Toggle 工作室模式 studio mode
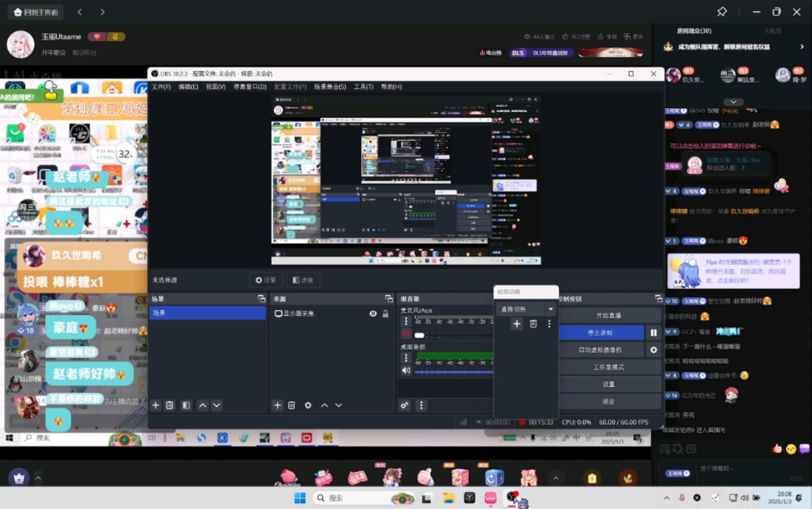The width and height of the screenshot is (812, 509). [609, 367]
